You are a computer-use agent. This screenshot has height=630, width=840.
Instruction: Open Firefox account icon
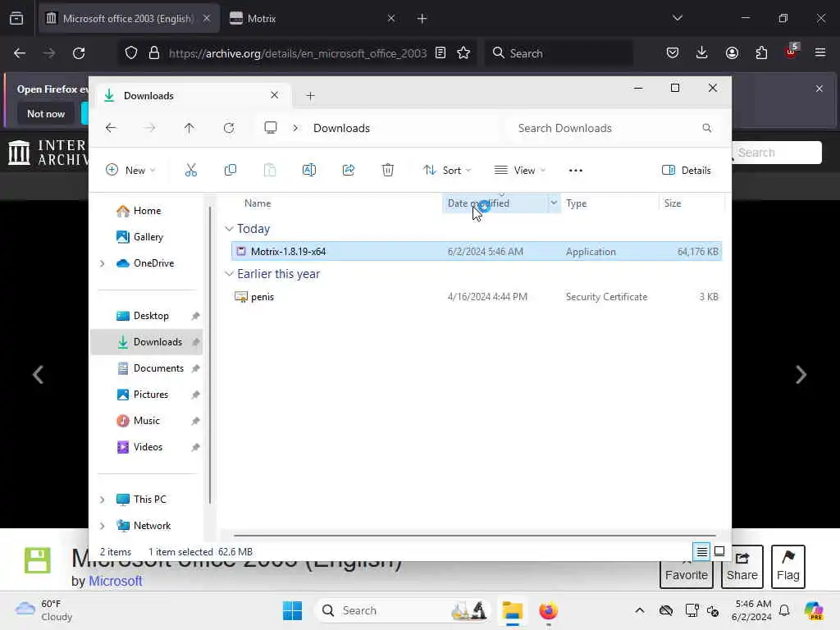pyautogui.click(x=732, y=53)
